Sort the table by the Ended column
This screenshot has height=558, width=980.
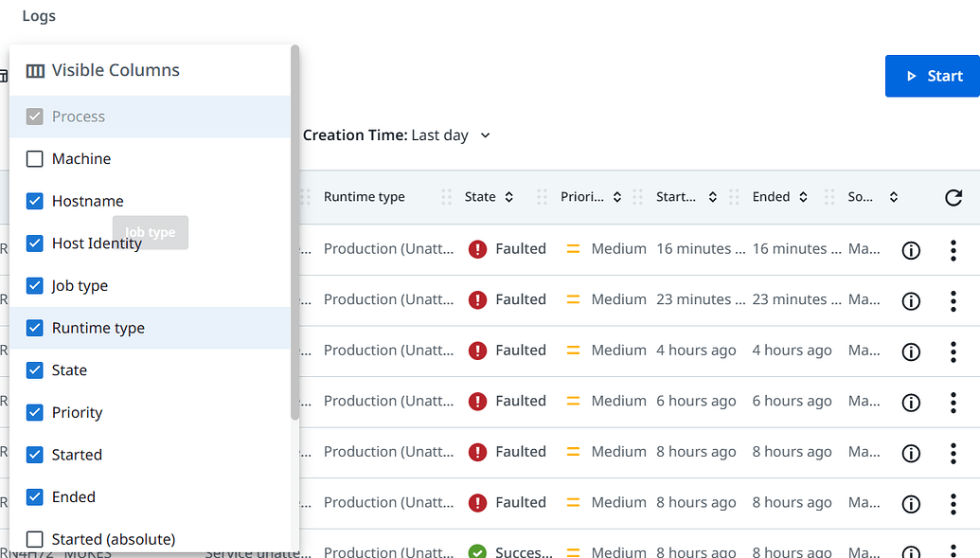(x=803, y=196)
